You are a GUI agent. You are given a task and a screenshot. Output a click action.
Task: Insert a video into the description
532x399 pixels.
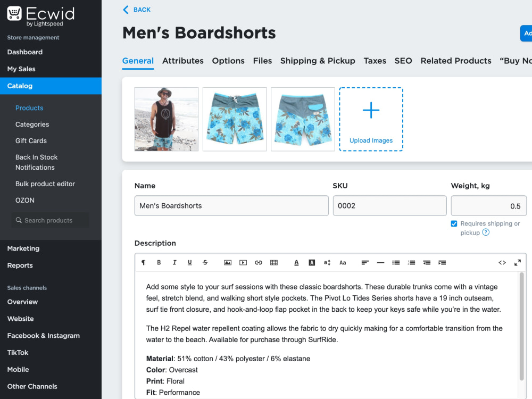(243, 263)
